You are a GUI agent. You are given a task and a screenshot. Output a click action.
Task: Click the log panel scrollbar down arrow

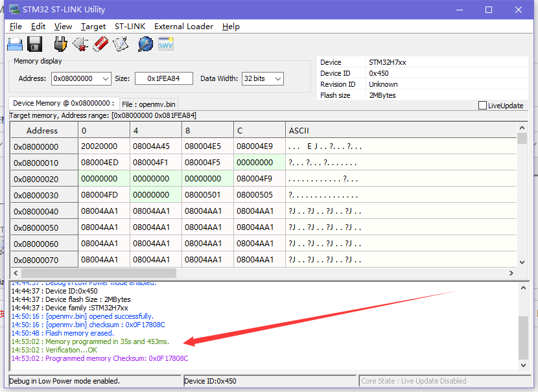coord(523,365)
